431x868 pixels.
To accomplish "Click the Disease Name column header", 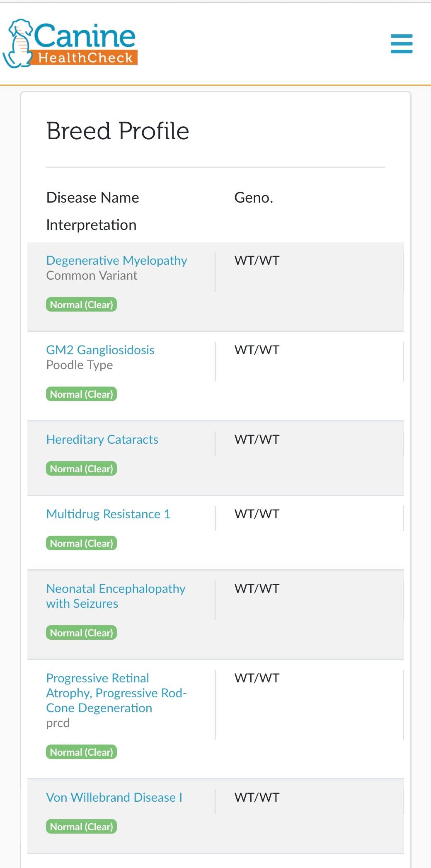I will click(x=92, y=198).
